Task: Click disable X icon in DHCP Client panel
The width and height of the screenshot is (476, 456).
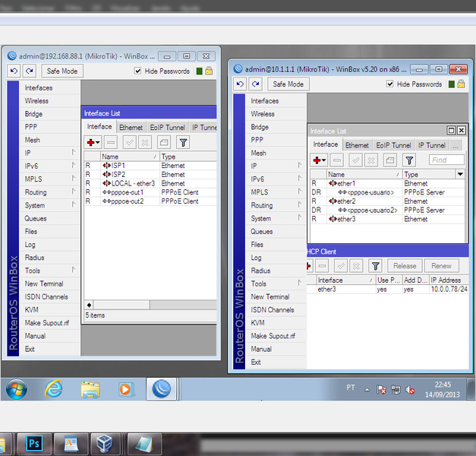Action: click(356, 266)
